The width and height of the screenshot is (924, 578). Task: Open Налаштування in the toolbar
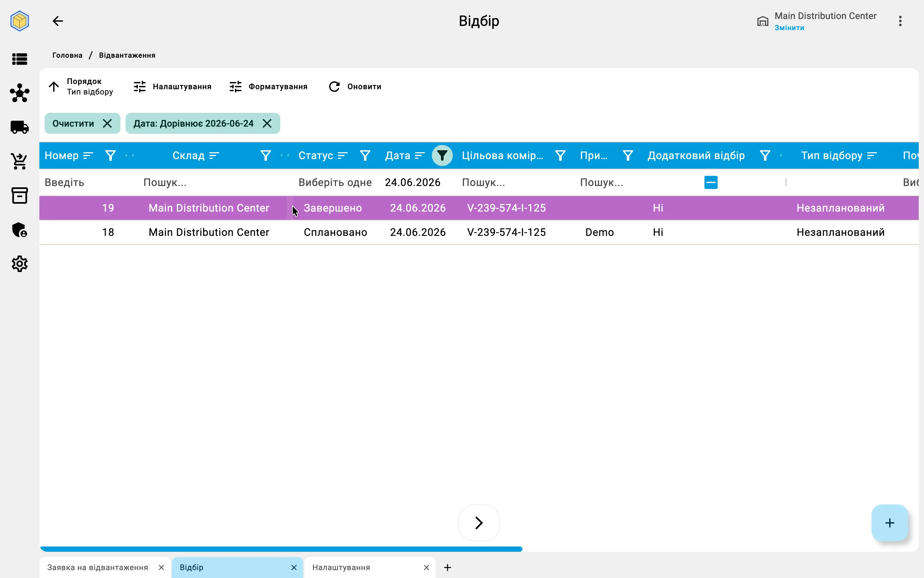pos(172,87)
